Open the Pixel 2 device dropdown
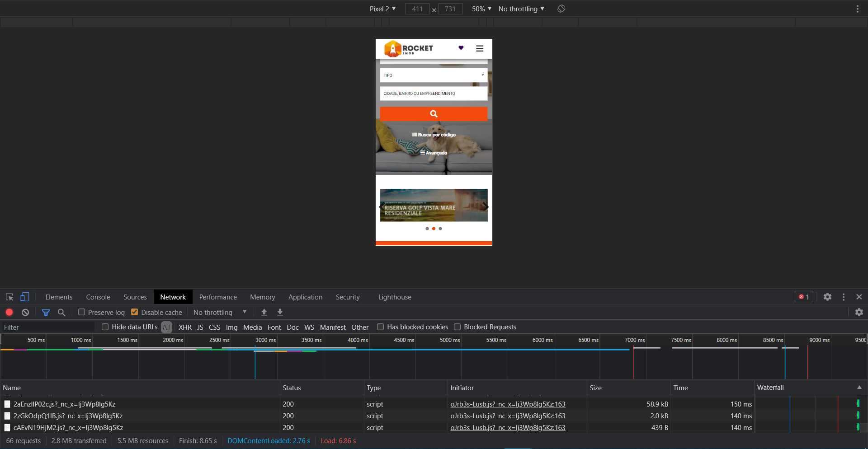Screen dimensions: 868x449 coord(382,9)
